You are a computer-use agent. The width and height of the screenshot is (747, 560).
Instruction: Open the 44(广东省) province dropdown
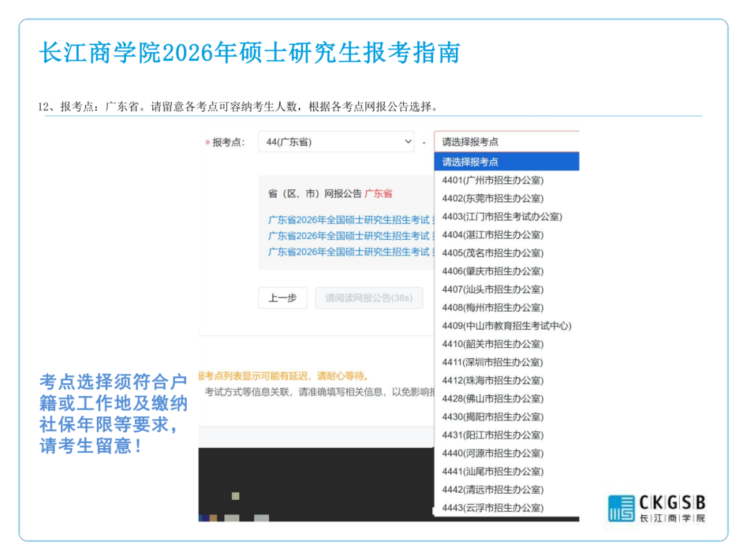(335, 142)
